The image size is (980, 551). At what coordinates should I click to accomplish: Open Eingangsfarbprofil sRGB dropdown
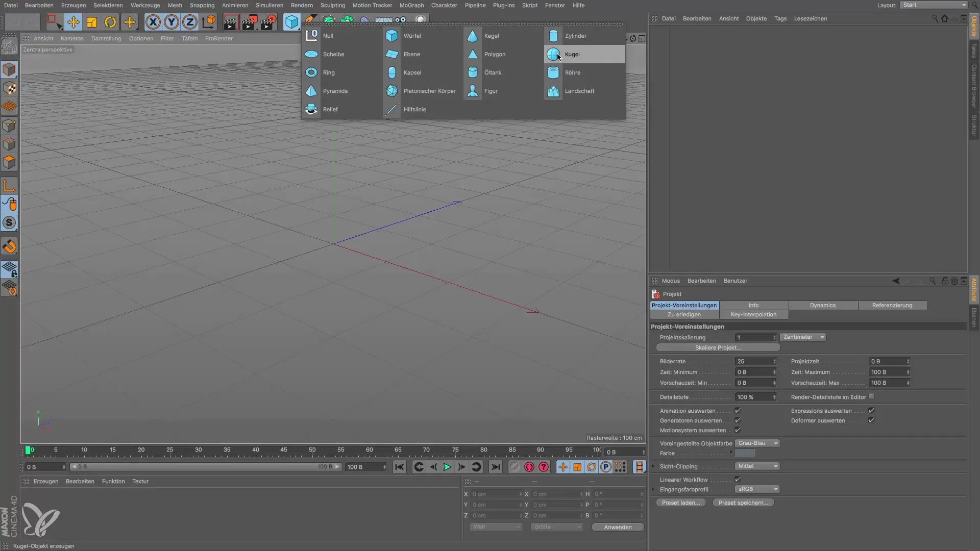pyautogui.click(x=757, y=489)
